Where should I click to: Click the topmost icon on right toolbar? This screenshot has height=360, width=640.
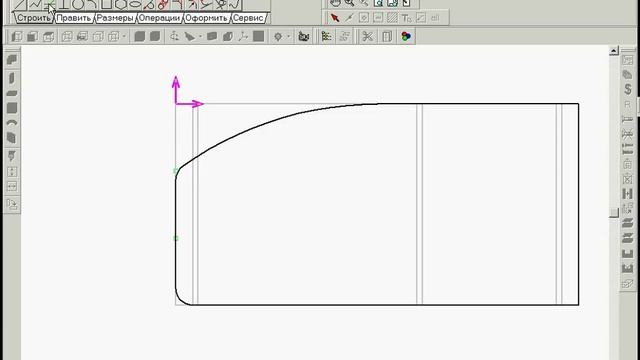(628, 60)
